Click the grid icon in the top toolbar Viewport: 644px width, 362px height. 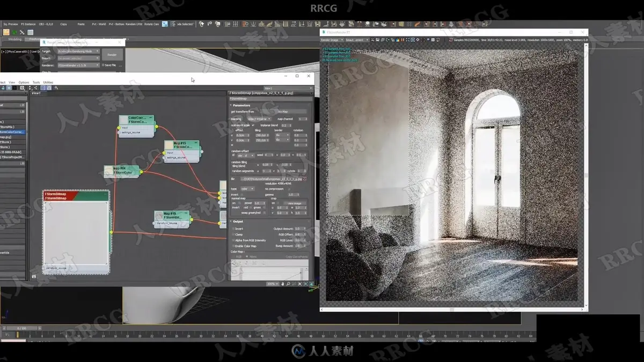click(409, 24)
